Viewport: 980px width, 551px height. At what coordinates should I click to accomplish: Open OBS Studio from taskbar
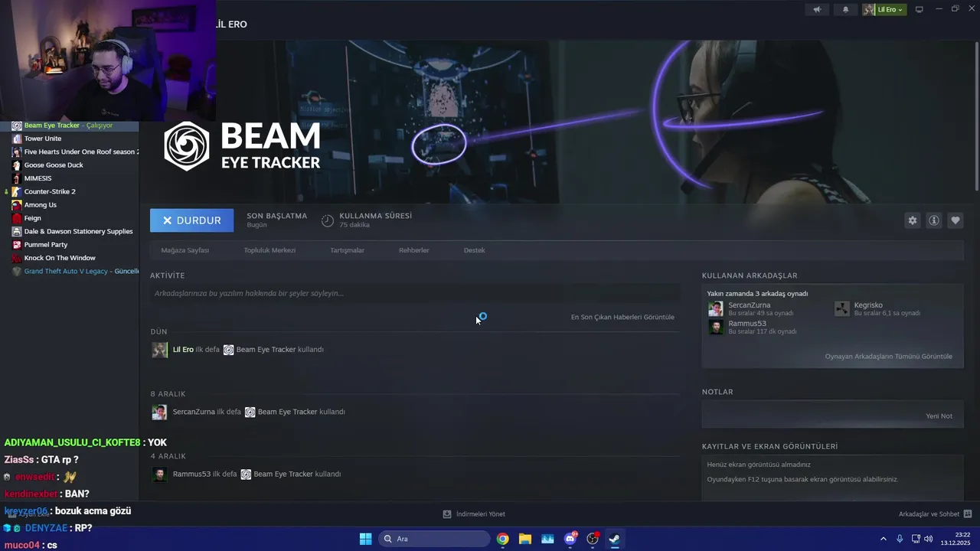click(x=592, y=539)
